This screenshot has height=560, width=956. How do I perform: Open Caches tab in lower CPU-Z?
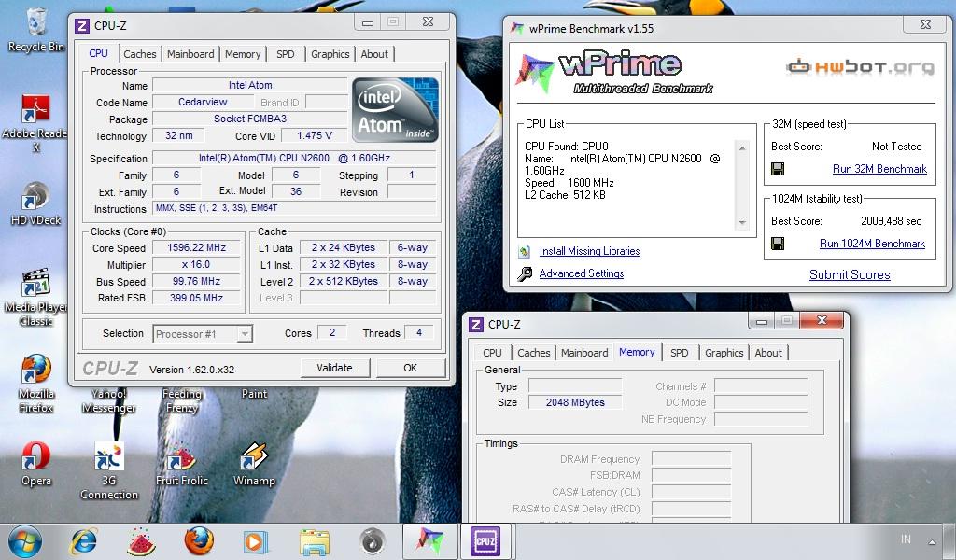[x=533, y=353]
